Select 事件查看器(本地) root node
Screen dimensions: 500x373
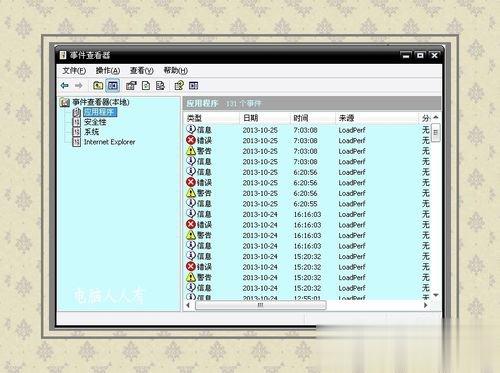(x=101, y=102)
